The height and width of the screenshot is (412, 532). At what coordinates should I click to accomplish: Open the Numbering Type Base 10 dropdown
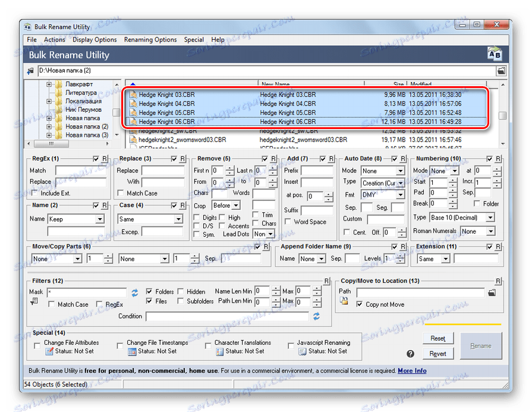pos(490,218)
